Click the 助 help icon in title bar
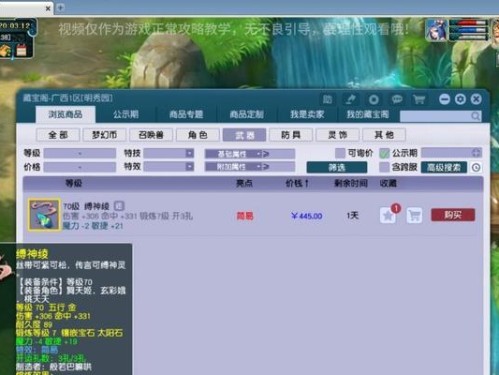Screen dimensions: 499x375 pyautogui.click(x=327, y=99)
